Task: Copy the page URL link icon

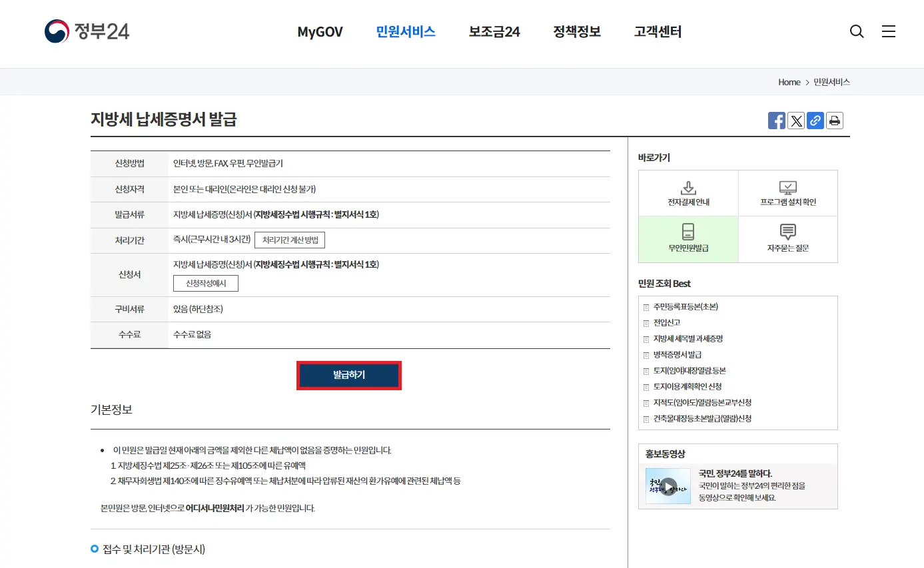Action: (815, 121)
